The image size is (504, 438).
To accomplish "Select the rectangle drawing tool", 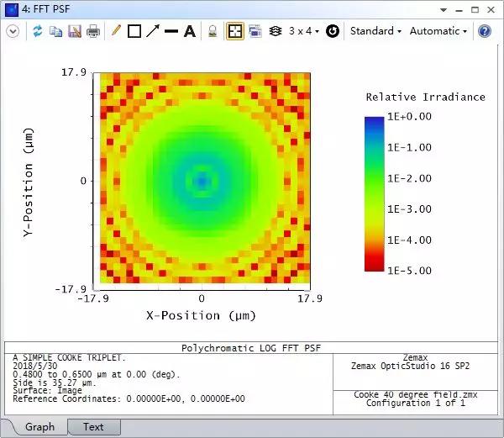I will click(134, 31).
